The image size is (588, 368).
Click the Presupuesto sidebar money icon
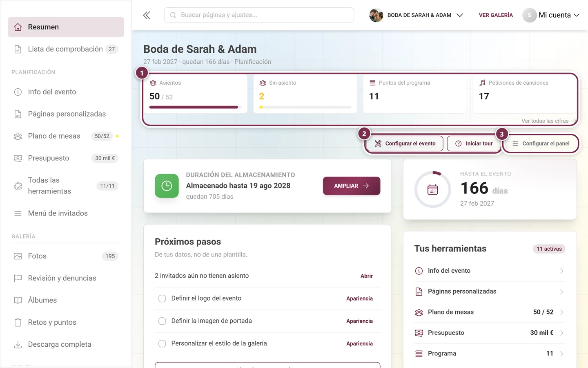pyautogui.click(x=18, y=158)
